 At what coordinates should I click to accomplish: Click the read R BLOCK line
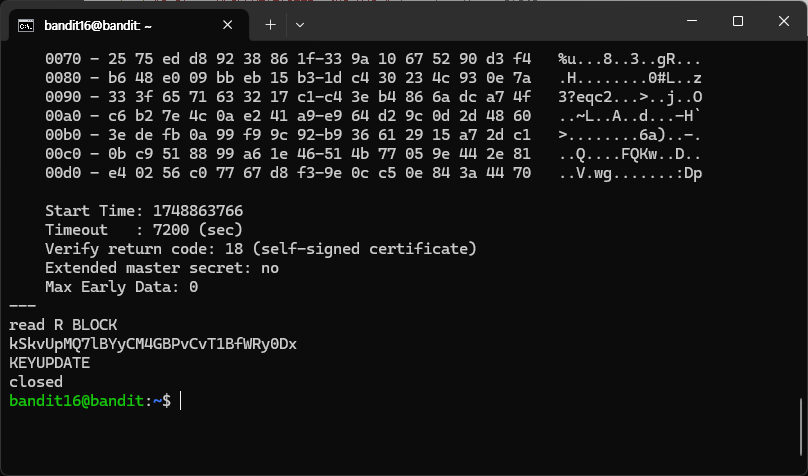click(x=63, y=325)
